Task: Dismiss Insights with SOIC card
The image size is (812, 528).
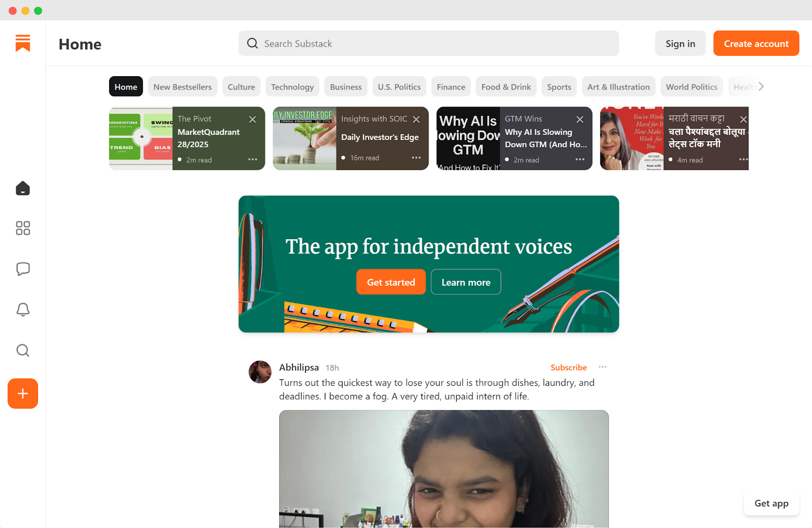Action: click(x=416, y=119)
